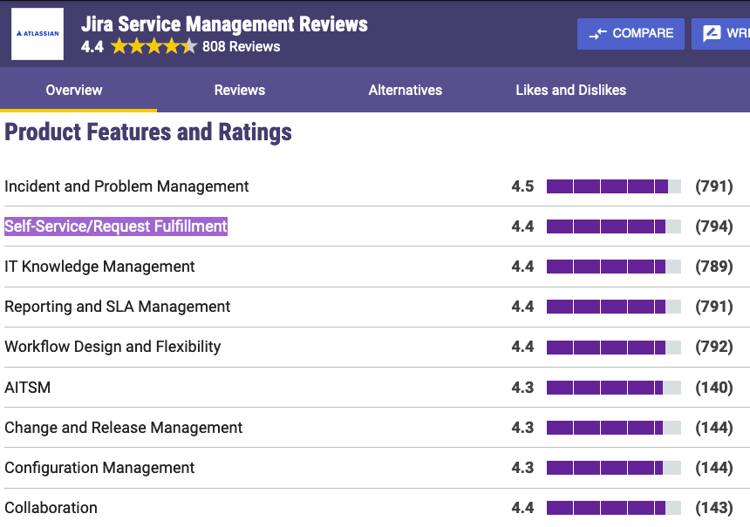The image size is (750, 527).
Task: Select Workflow Design and Flexibility label
Action: click(x=113, y=347)
